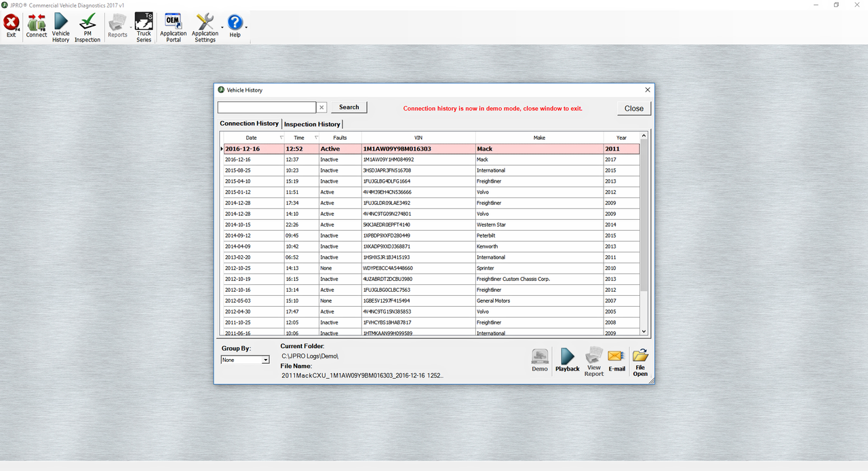Viewport: 868px width, 471px height.
Task: Click the File Open icon
Action: pos(640,362)
